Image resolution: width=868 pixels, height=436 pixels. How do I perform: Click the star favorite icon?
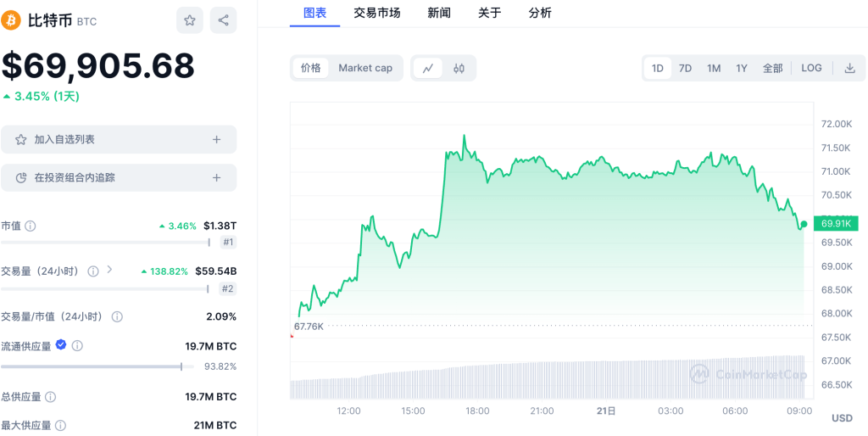(190, 20)
